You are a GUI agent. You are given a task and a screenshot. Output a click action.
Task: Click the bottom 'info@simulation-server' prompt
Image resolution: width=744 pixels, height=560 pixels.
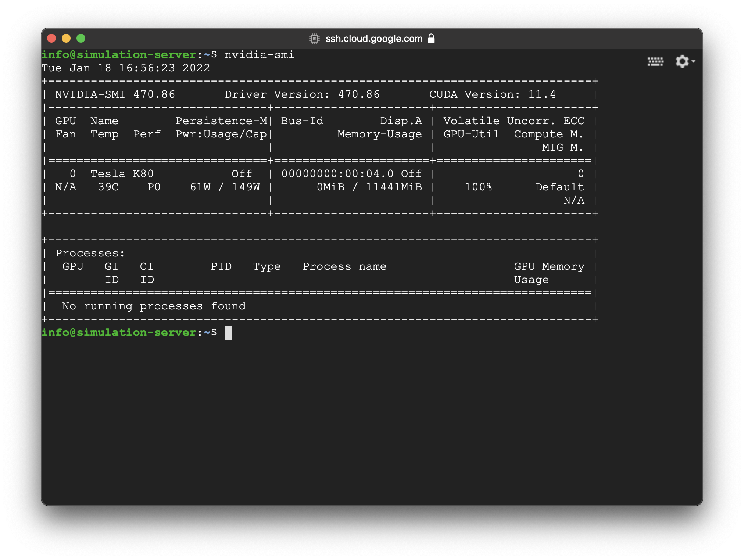point(119,333)
